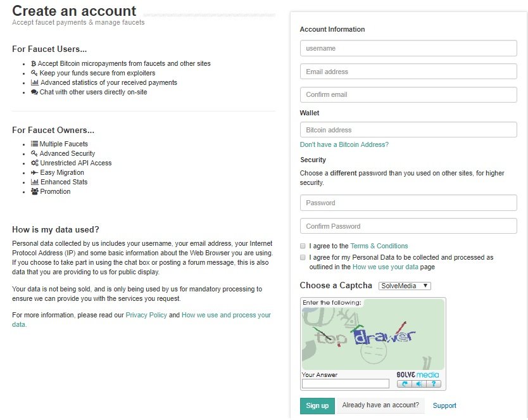This screenshot has height=420, width=528.
Task: Click the gears icon beside Unrestricted API Access
Action: 34,163
